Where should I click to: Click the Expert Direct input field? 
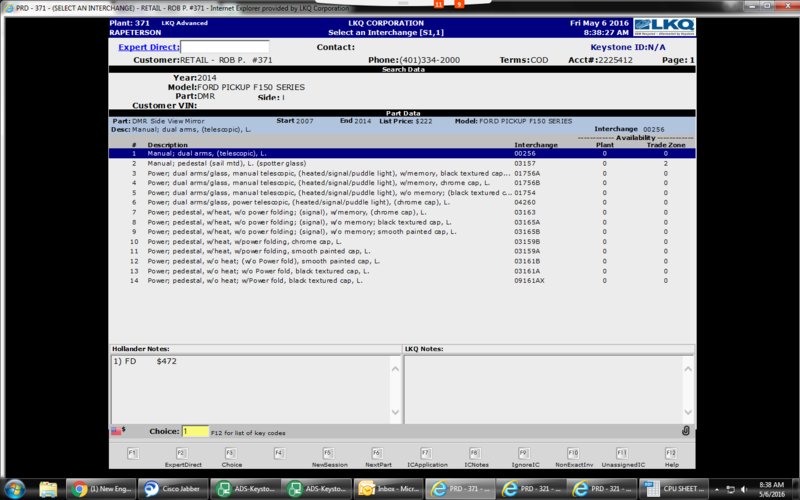pos(225,47)
